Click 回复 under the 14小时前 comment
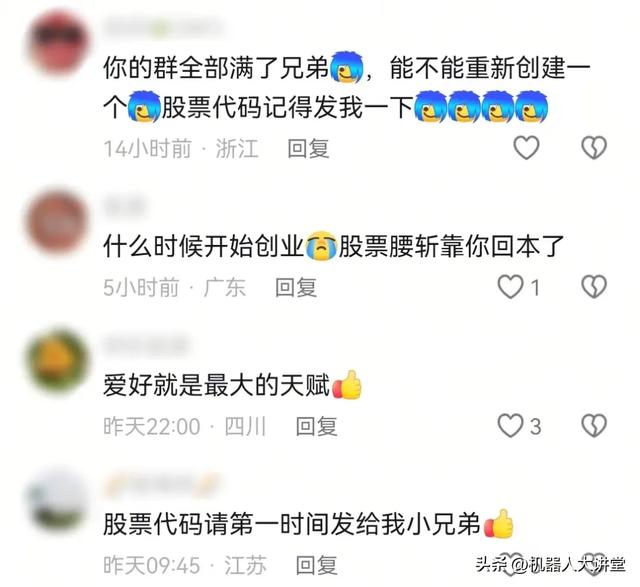Viewport: 640px width, 587px height. click(x=308, y=148)
